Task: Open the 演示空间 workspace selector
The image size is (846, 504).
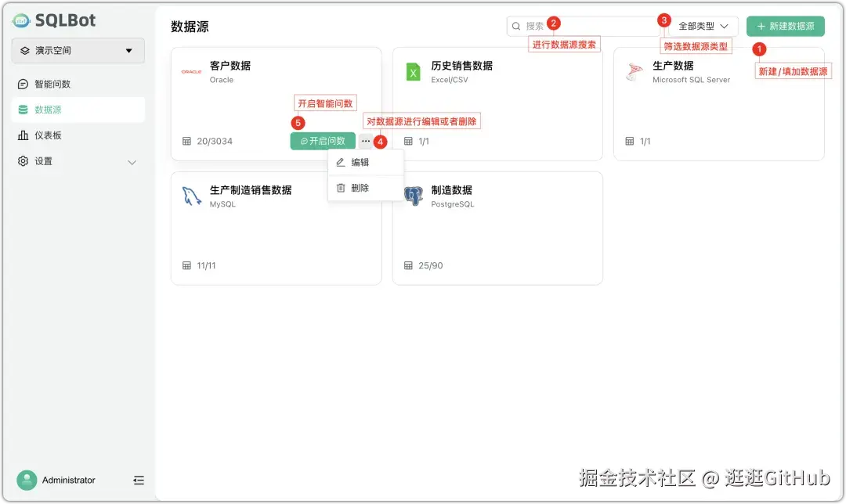Action: click(78, 50)
